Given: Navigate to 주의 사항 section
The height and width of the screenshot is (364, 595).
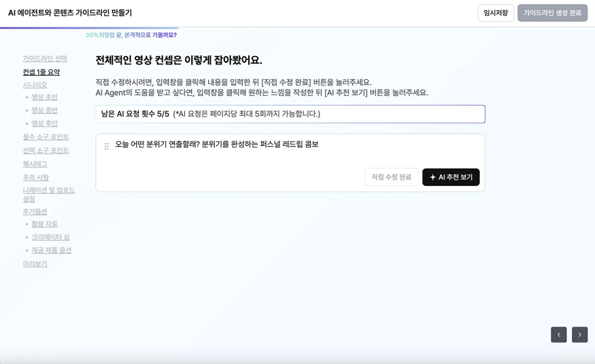Looking at the screenshot, I should [36, 177].
